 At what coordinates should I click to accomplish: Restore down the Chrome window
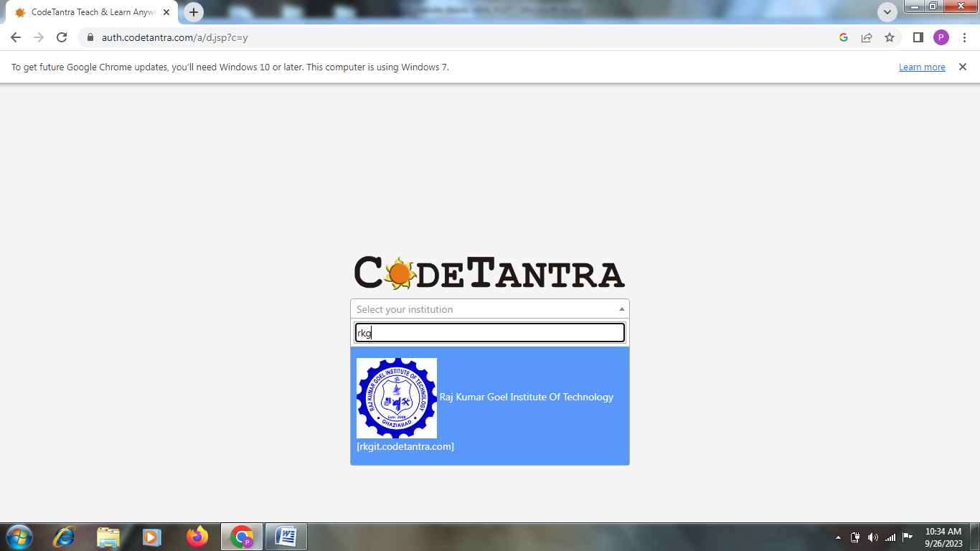tap(933, 6)
